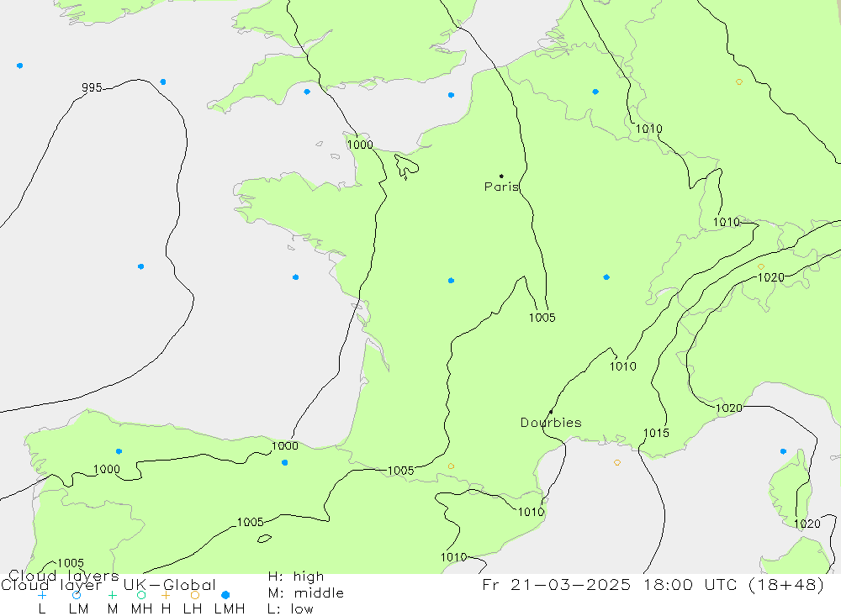
Task: Click the orange cloud marker south of Dourbies at sea
Action: 617,462
